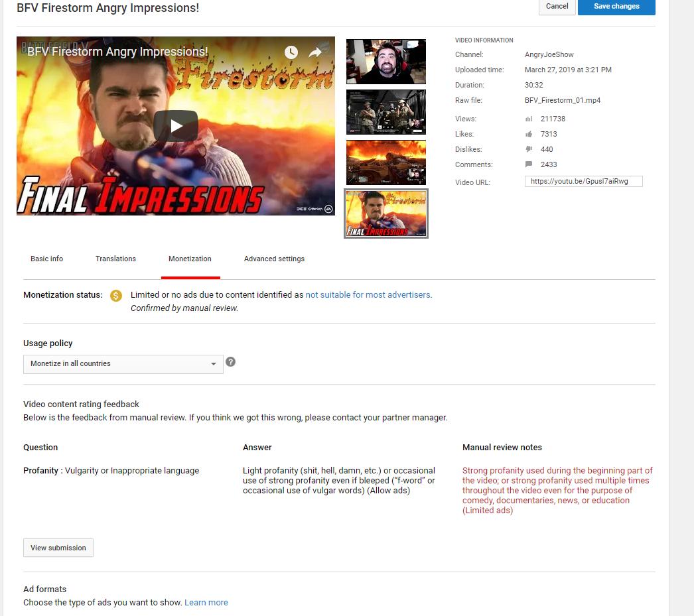This screenshot has height=616, width=694.
Task: Click the raw file name BFV_Firestorm_01.mp4
Action: tap(563, 100)
